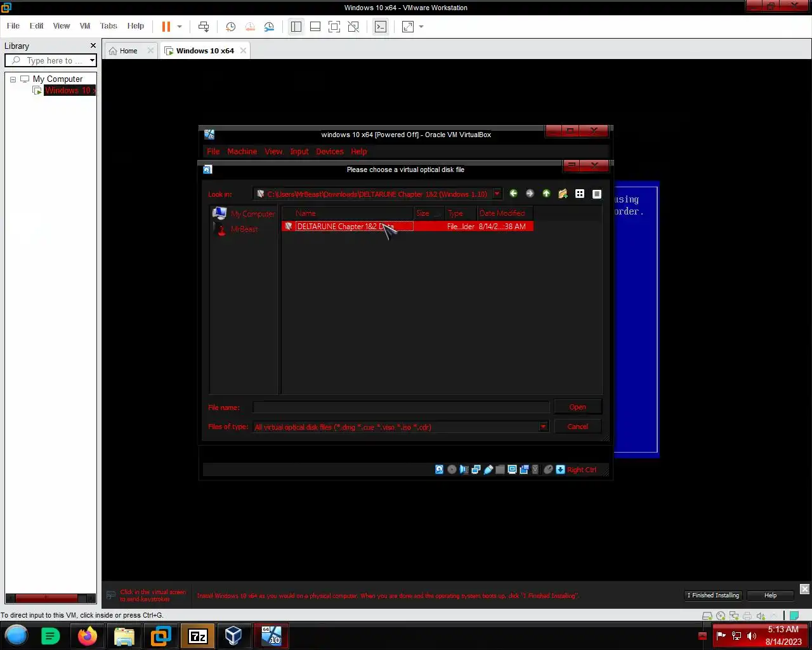
Task: Pause the VM with the orange pause icon
Action: coord(166,27)
